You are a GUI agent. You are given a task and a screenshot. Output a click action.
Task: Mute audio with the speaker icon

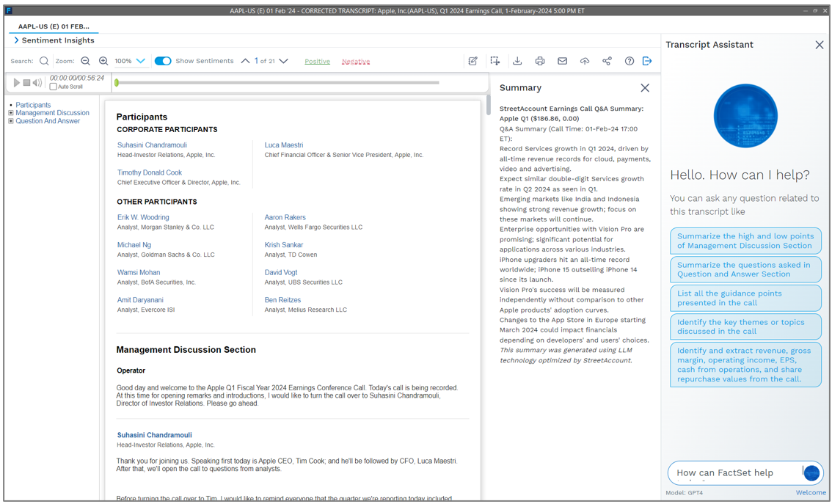click(37, 83)
